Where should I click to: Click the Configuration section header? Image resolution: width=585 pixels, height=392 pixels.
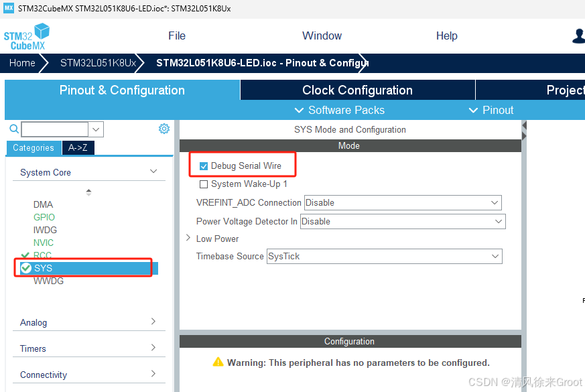[350, 341]
